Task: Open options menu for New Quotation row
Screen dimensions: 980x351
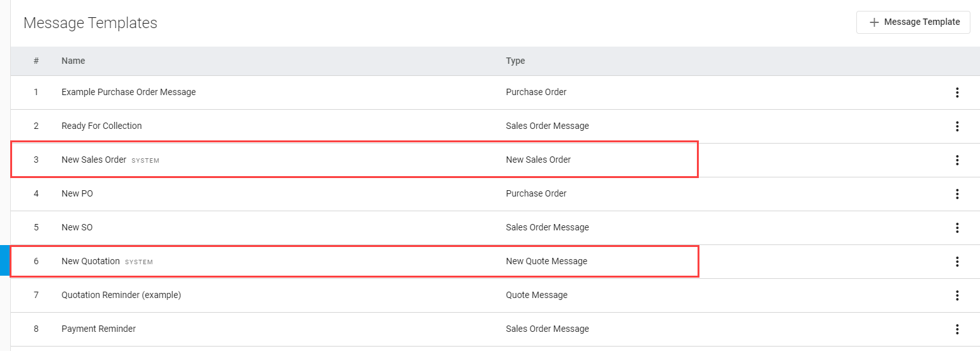Action: (x=956, y=262)
